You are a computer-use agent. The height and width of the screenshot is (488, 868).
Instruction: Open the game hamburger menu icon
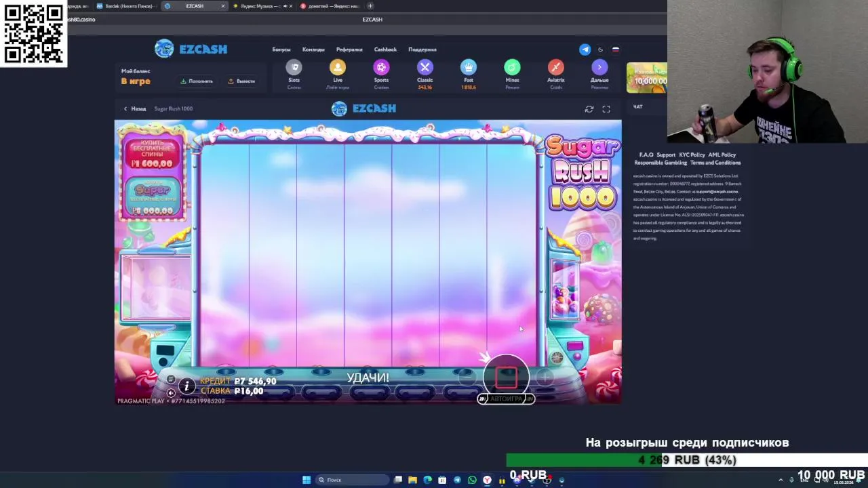pyautogui.click(x=171, y=380)
